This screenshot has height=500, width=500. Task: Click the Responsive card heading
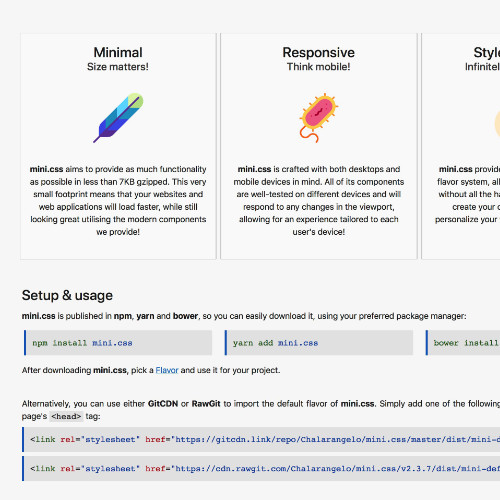tap(319, 52)
